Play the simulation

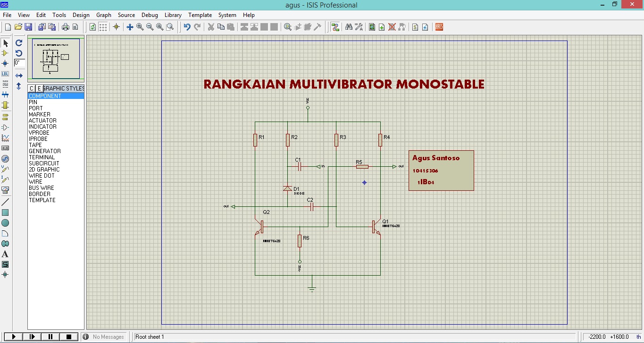coord(13,336)
